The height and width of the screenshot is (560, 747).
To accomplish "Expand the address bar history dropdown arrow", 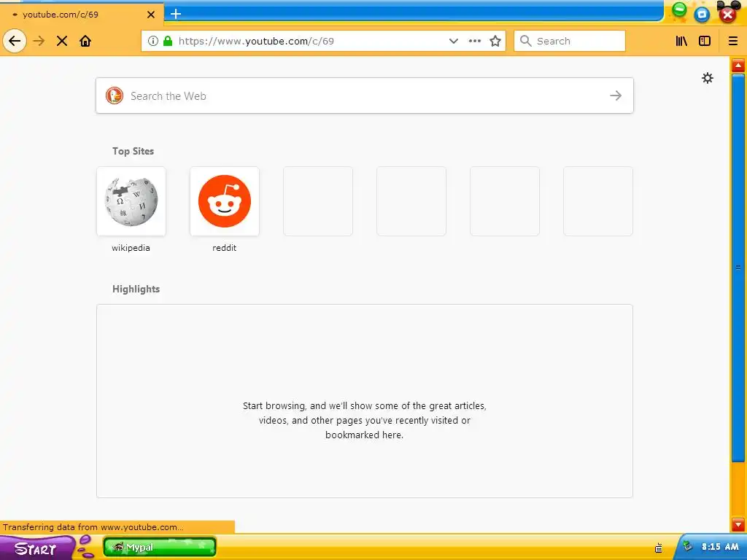I will coord(454,41).
